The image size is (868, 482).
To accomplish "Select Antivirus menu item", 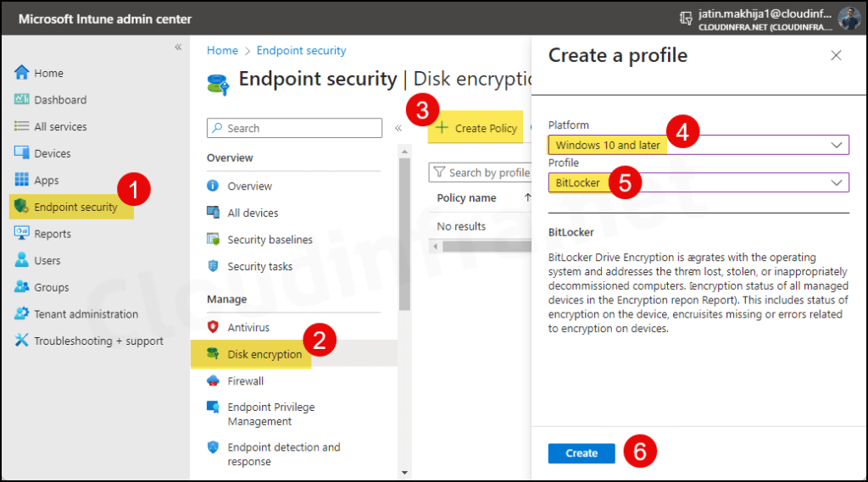I will pos(248,327).
